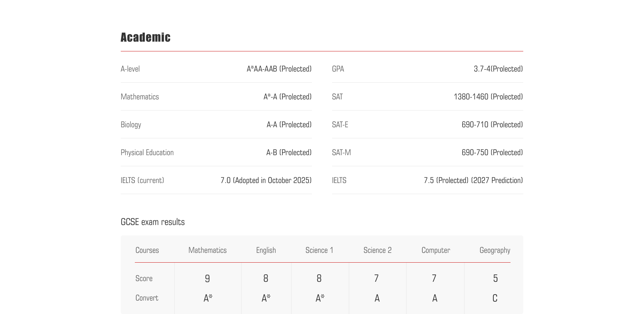
Task: Click the SAT-E row label
Action: [x=340, y=125]
